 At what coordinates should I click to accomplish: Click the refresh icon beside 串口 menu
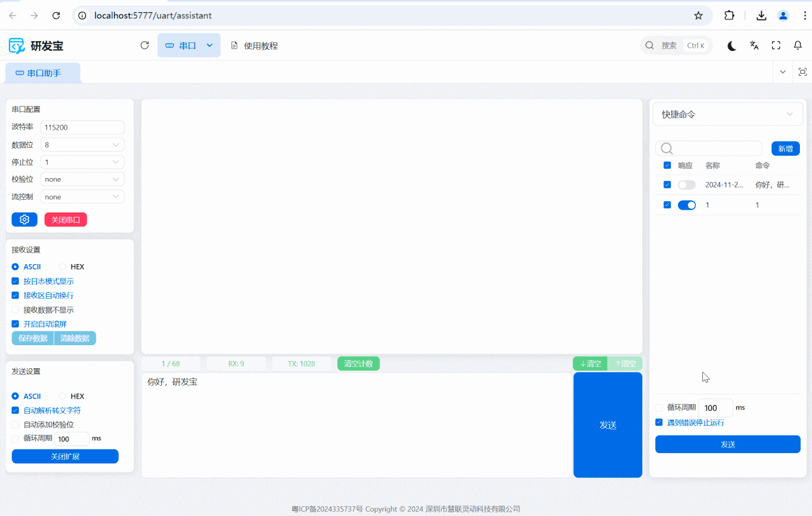click(x=144, y=45)
